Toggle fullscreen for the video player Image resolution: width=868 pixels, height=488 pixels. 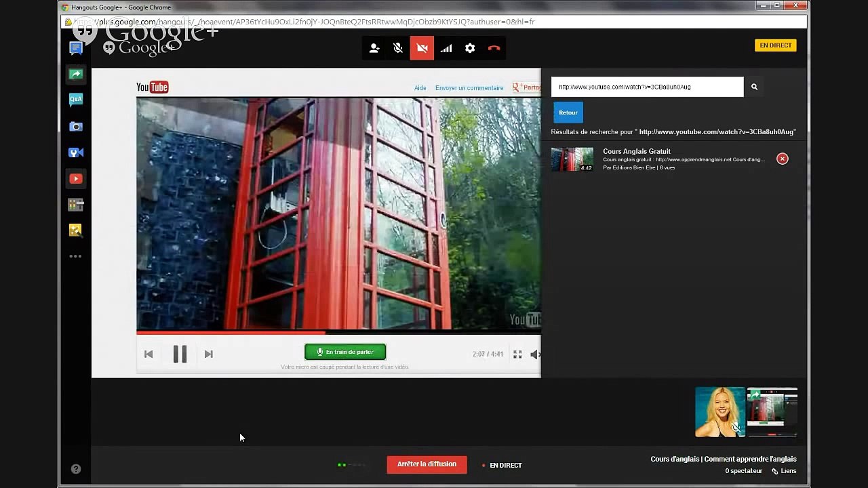pyautogui.click(x=517, y=354)
